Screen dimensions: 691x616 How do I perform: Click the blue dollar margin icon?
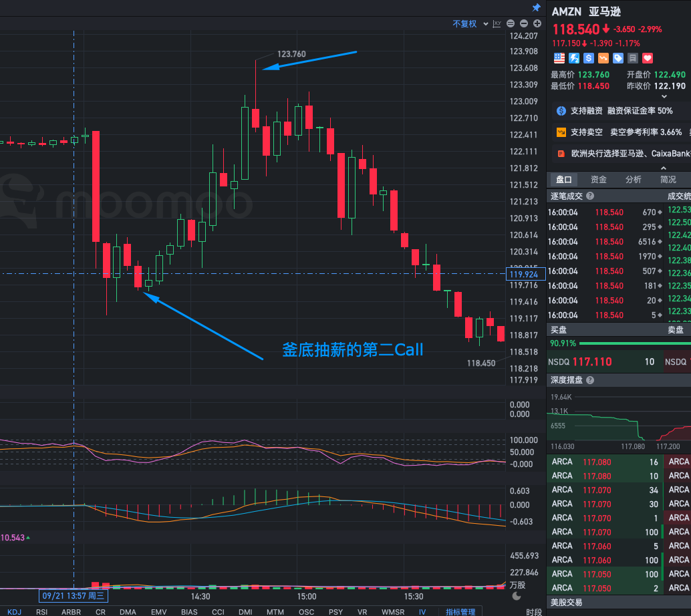588,57
